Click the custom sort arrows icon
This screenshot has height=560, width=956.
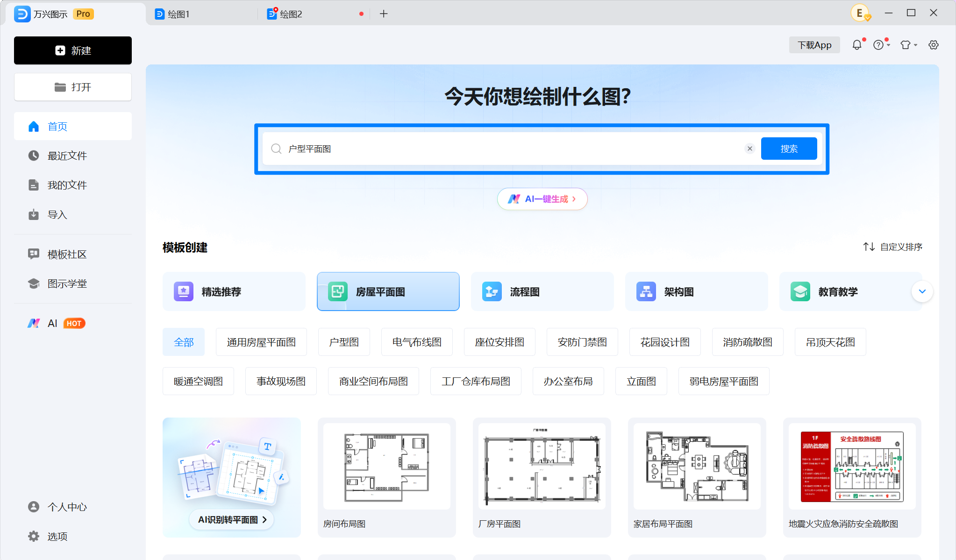pos(869,247)
